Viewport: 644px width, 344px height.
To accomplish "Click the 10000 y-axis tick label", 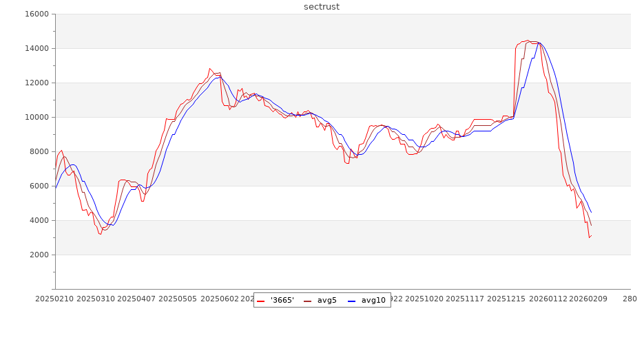I will click(35, 117).
